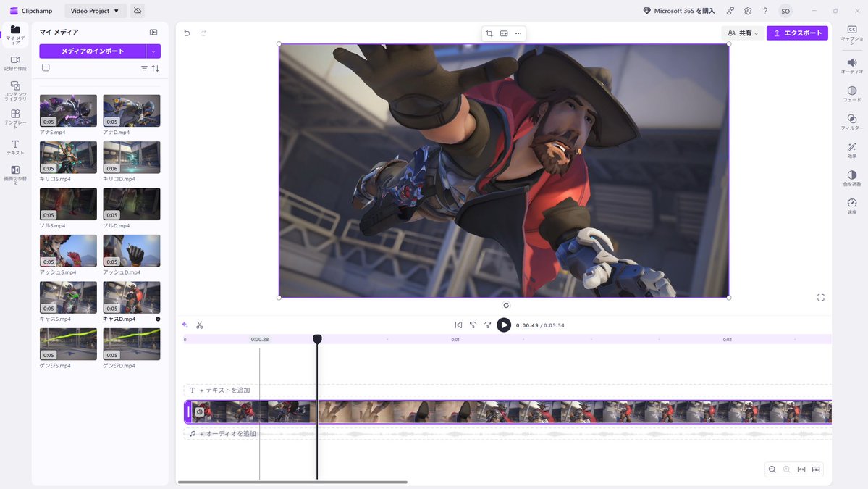Click the Microsoft 365 を購入 link
Screen dimensions: 868x489
[678, 11]
